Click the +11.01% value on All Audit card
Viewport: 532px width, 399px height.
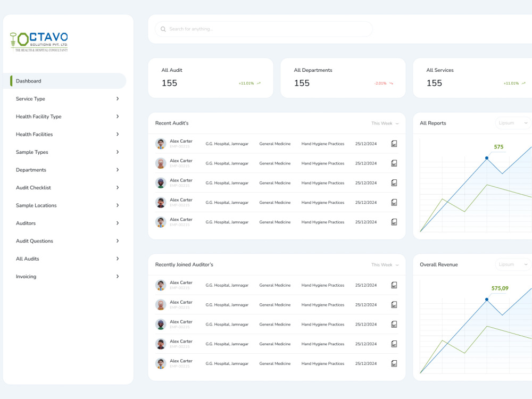coord(246,84)
